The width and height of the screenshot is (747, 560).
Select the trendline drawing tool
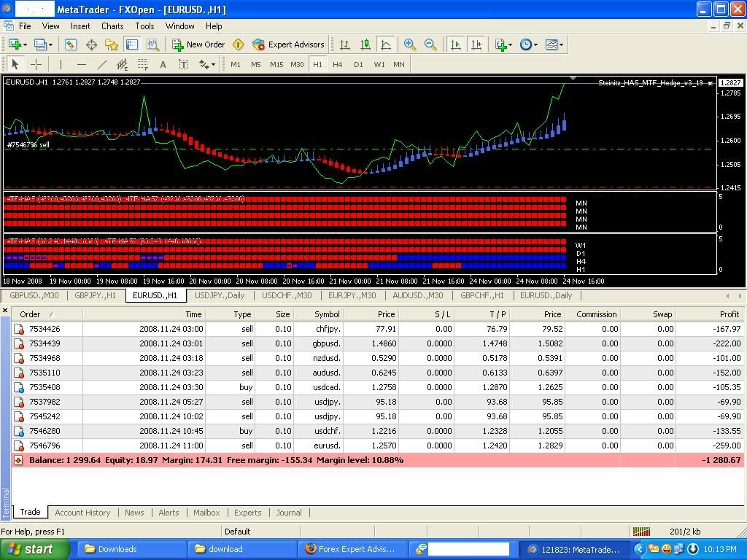pyautogui.click(x=102, y=64)
